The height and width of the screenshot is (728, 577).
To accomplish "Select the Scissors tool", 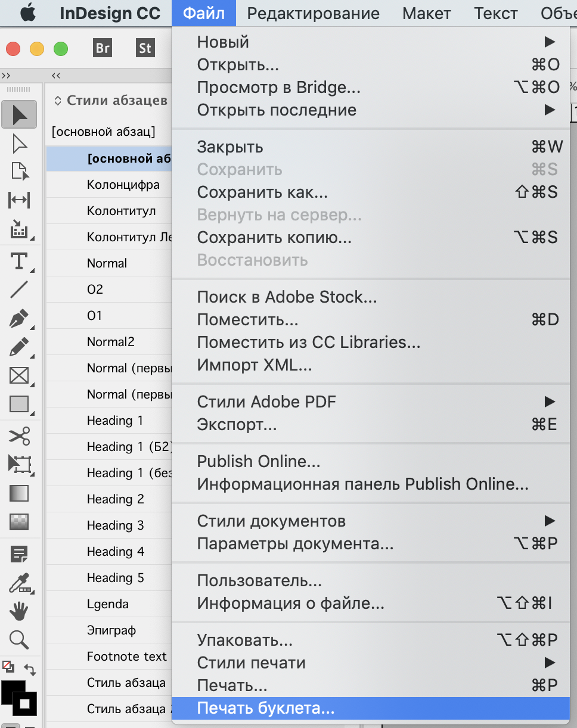I will click(19, 435).
